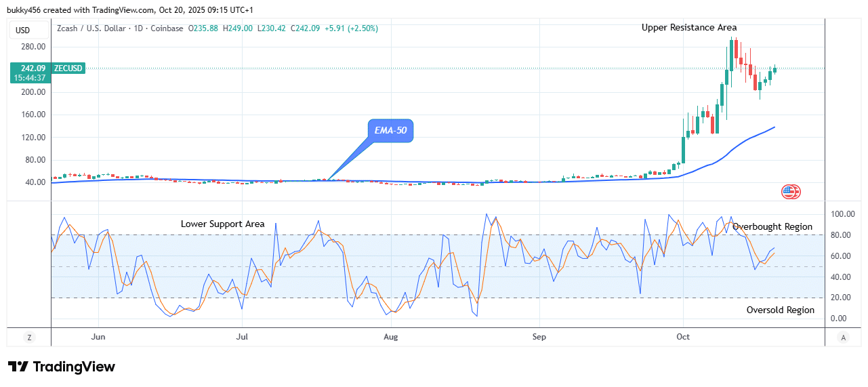Click the closing price value C242.09
Viewport: 868px width, 387px height.
point(302,28)
